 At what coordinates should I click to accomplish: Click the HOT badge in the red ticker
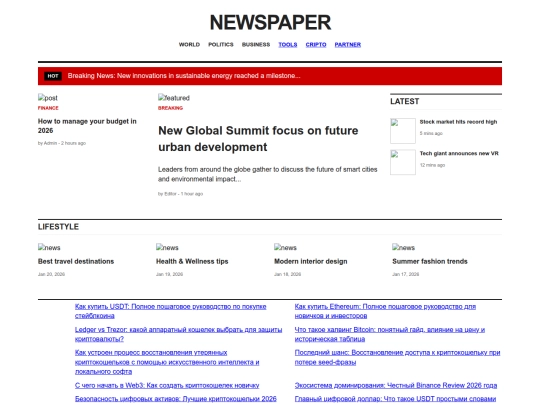pyautogui.click(x=53, y=76)
